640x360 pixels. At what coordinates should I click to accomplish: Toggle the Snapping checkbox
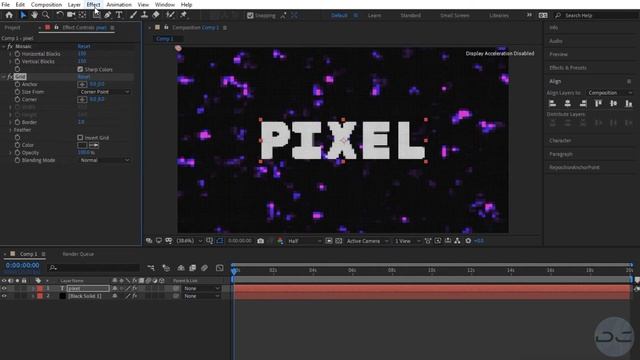[x=250, y=16]
